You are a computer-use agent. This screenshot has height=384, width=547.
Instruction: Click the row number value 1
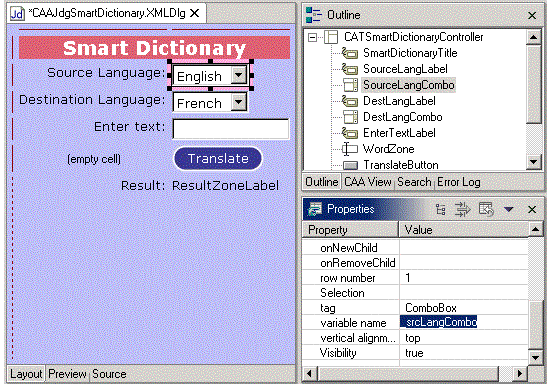tap(408, 278)
